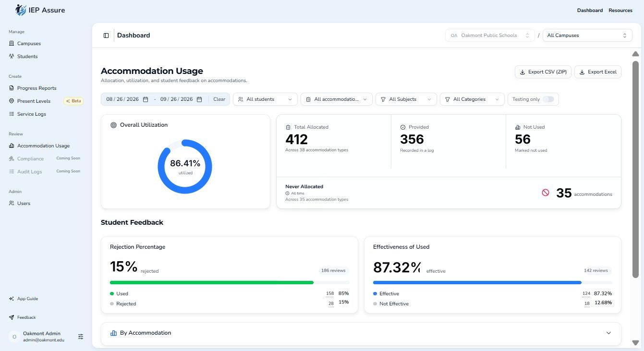Click the vertical scrollbar down arrow
The width and height of the screenshot is (644, 351).
pyautogui.click(x=635, y=343)
